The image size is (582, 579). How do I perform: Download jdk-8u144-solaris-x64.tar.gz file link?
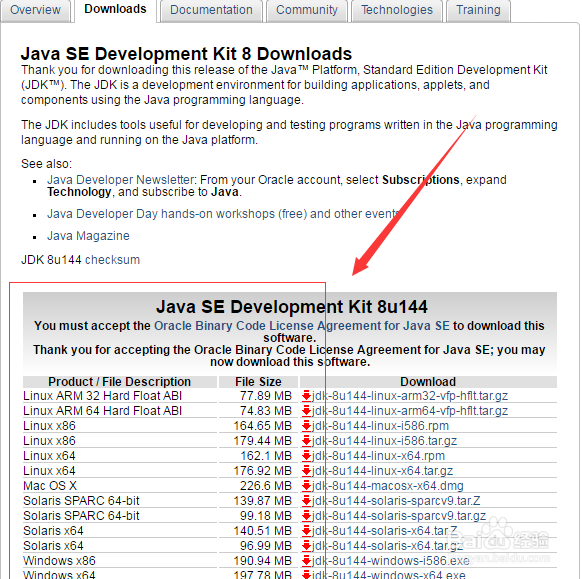click(387, 546)
